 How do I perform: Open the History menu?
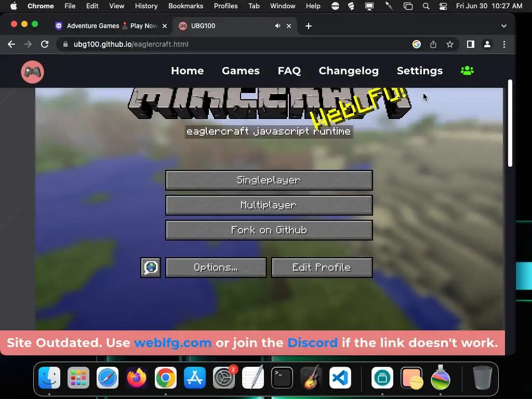146,6
